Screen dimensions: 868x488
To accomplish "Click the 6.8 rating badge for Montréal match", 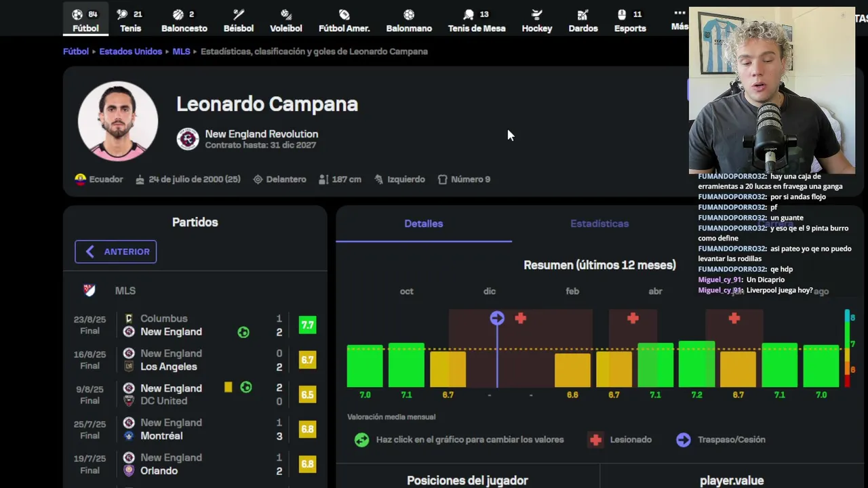I will tap(307, 429).
